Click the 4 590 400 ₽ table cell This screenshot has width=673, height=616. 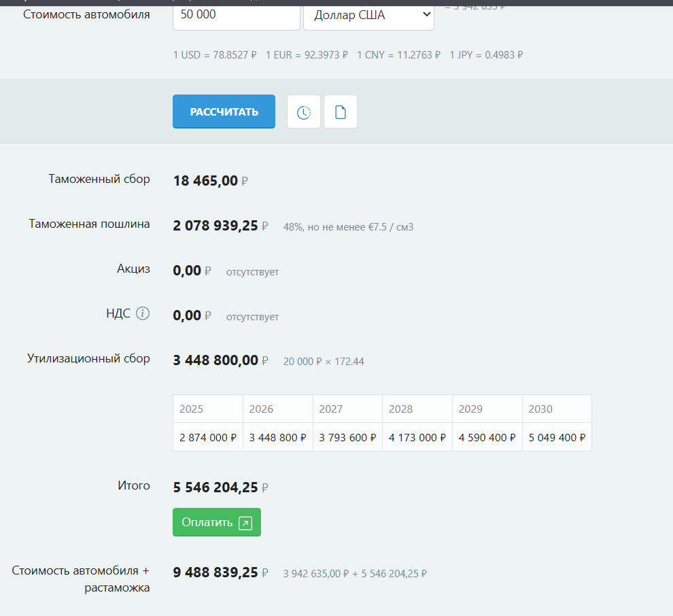[487, 437]
